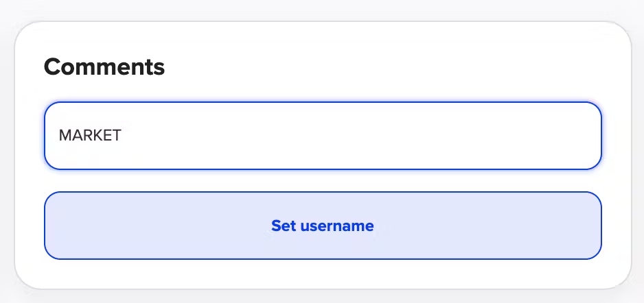
Task: Click the Set username button
Action: 323,226
